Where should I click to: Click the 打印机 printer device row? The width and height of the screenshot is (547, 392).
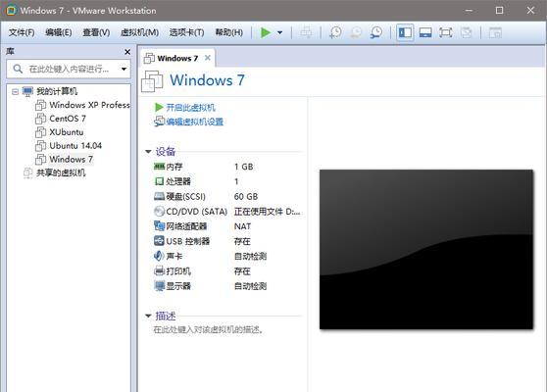click(x=226, y=271)
